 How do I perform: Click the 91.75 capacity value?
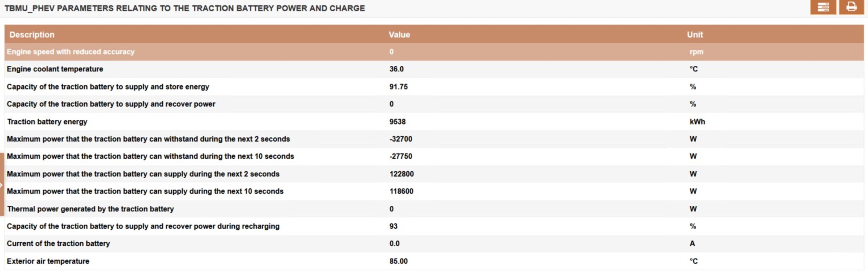pyautogui.click(x=398, y=86)
